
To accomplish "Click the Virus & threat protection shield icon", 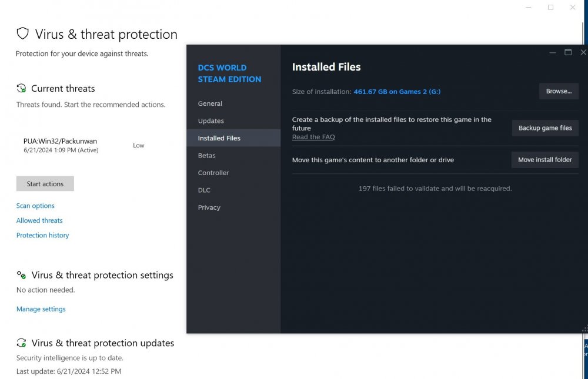I will pos(22,33).
